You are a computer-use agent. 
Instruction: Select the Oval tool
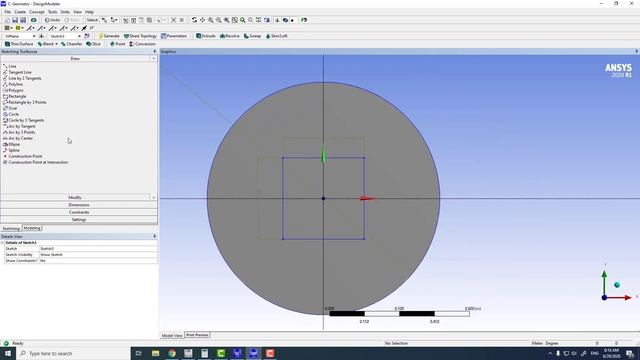point(10,108)
